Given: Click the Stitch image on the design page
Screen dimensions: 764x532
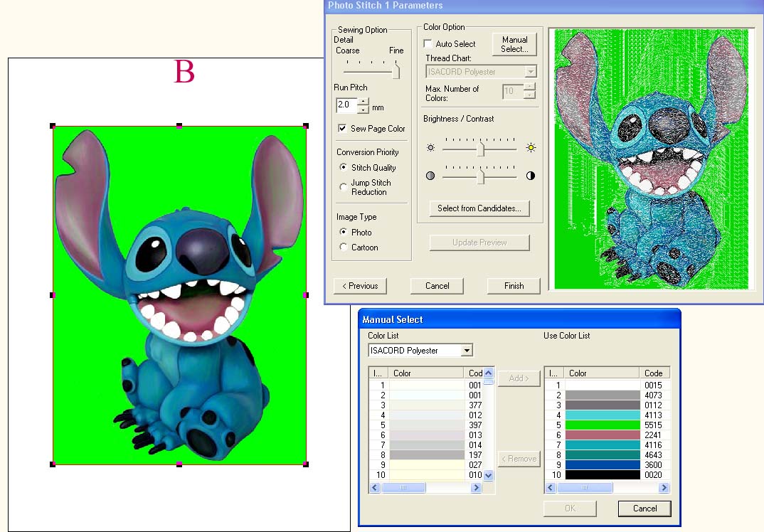Looking at the screenshot, I should (x=179, y=295).
